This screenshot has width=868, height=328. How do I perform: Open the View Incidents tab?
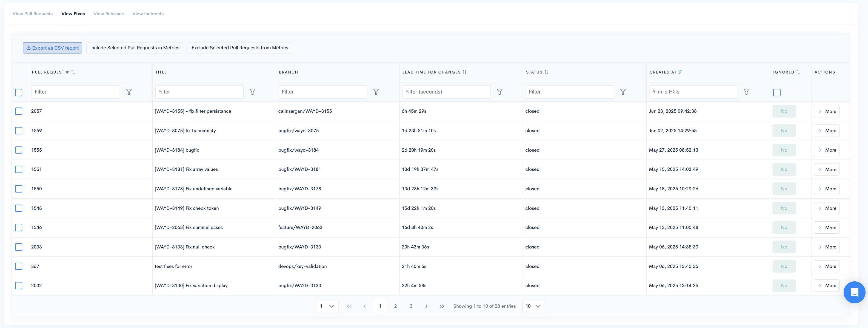pyautogui.click(x=148, y=14)
